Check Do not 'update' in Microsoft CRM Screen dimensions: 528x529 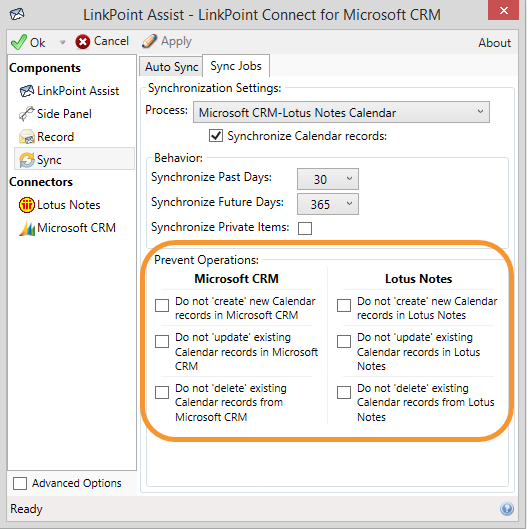coord(162,341)
